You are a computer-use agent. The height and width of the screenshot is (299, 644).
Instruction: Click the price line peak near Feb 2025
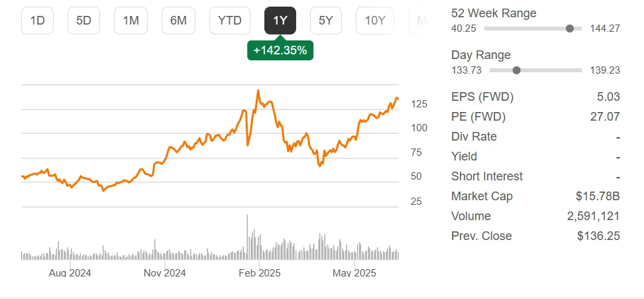point(258,91)
